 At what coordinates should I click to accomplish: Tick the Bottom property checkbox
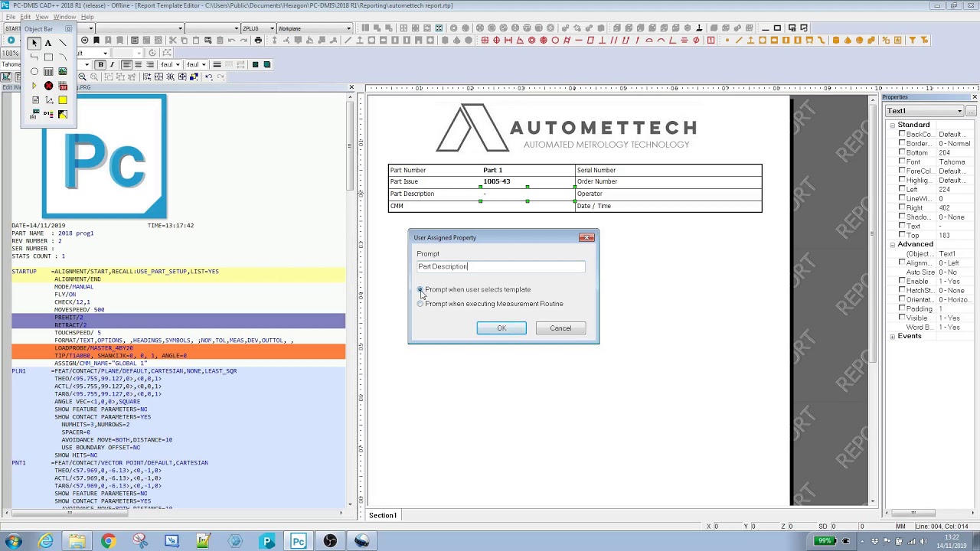(x=902, y=152)
